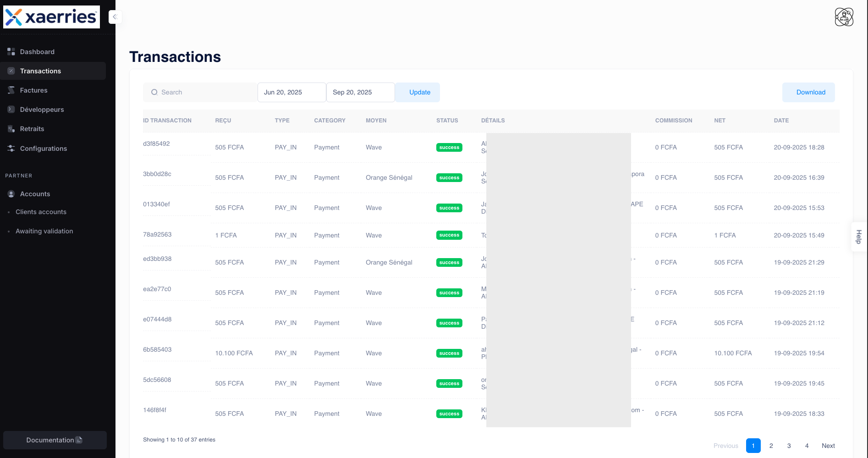This screenshot has height=458, width=868.
Task: Open the Jun 20, 2025 start date picker
Action: [291, 92]
